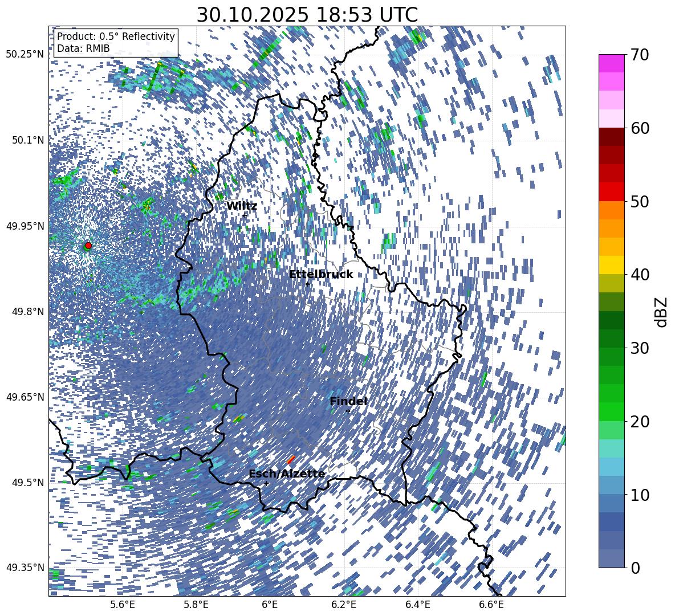Click the 40 value on colorbar

(639, 275)
